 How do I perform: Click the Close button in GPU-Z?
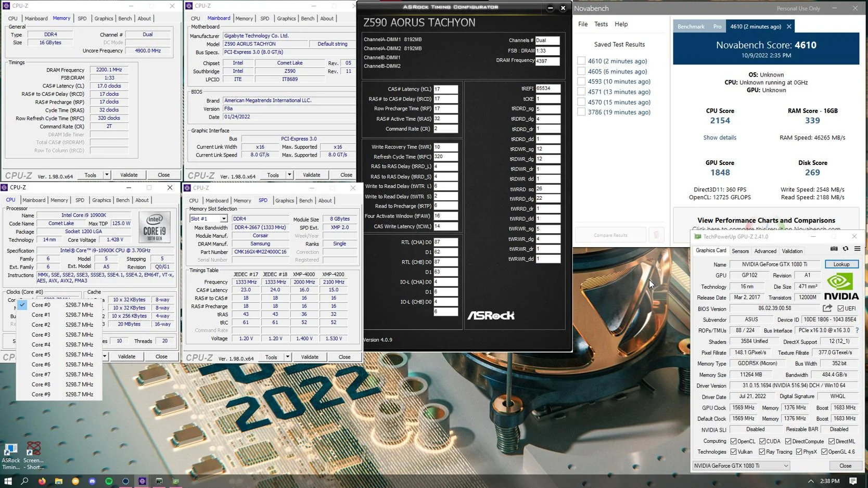[x=845, y=466]
